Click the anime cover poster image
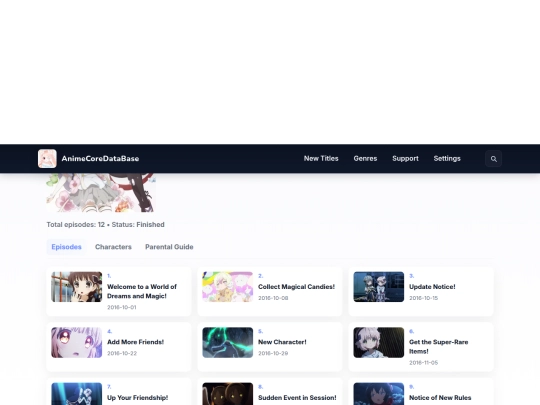The width and height of the screenshot is (540, 405). pyautogui.click(x=101, y=193)
